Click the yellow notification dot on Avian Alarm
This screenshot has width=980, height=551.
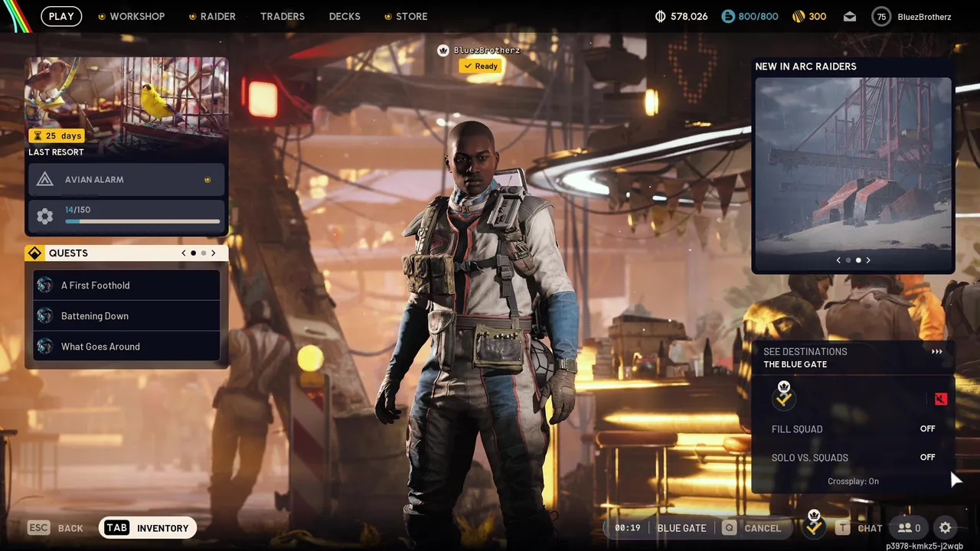point(207,180)
